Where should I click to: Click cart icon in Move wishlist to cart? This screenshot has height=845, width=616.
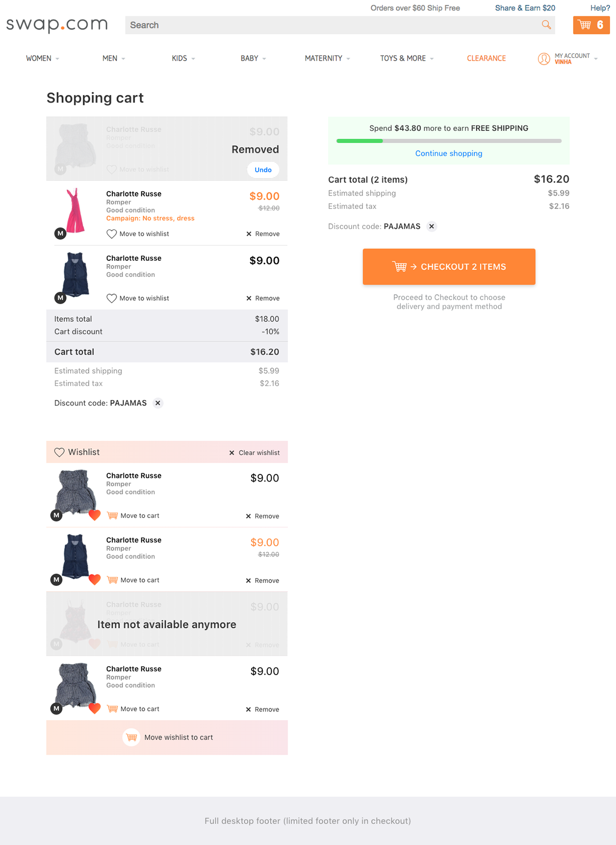tap(131, 737)
